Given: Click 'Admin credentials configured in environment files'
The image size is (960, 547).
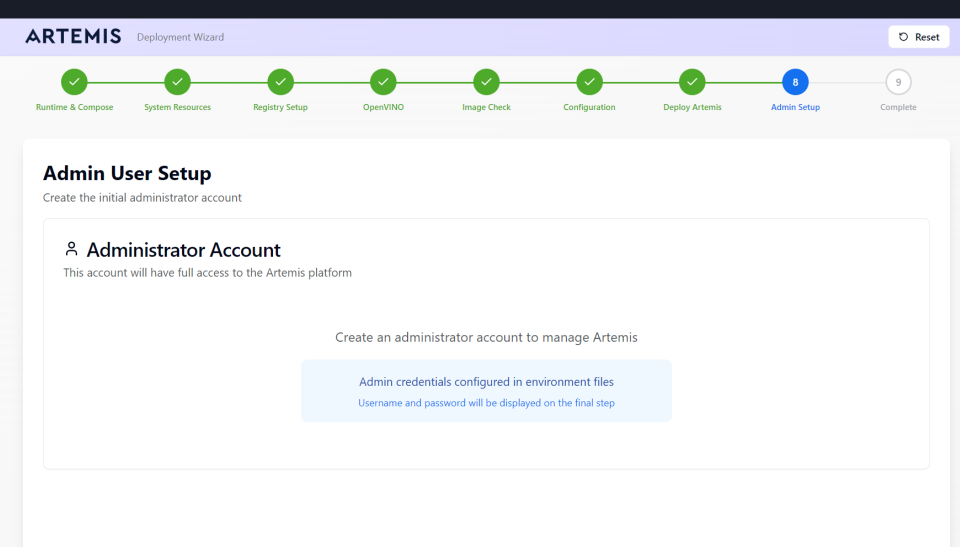Looking at the screenshot, I should point(486,382).
